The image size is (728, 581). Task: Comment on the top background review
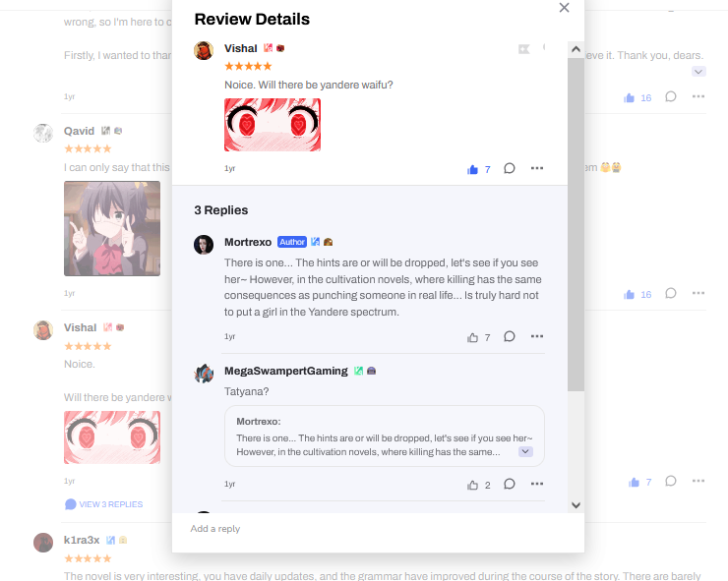coord(670,96)
